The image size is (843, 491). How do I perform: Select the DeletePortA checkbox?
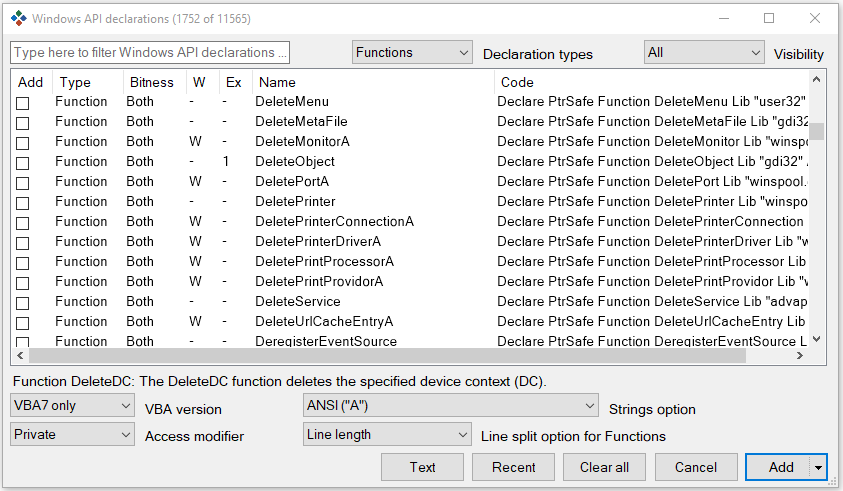23,183
